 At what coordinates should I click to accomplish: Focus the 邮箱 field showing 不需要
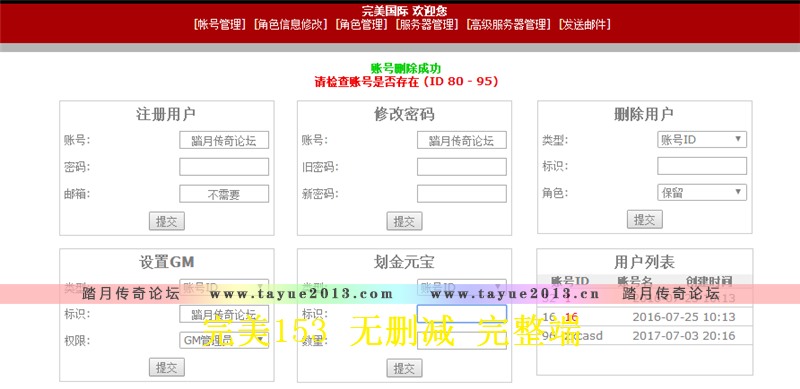click(x=224, y=194)
